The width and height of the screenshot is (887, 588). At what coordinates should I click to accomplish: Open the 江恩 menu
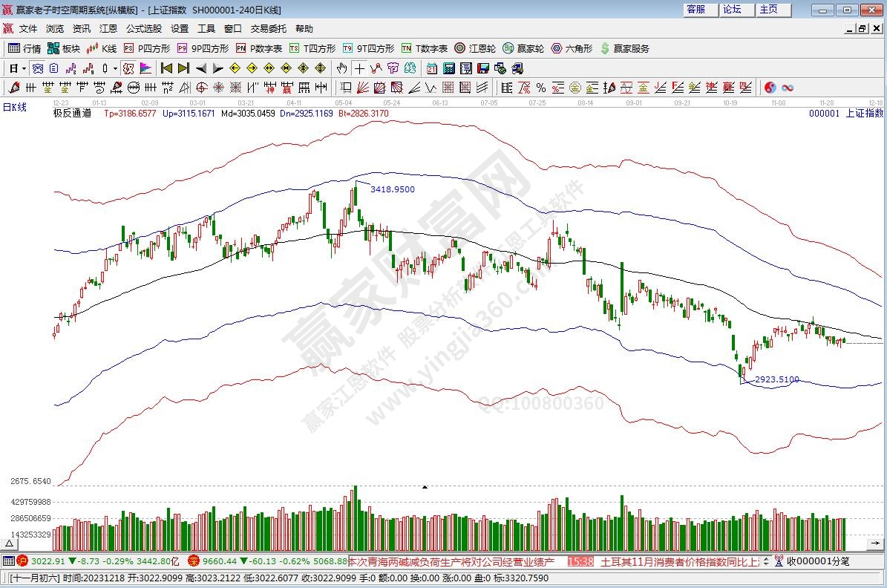pos(108,29)
